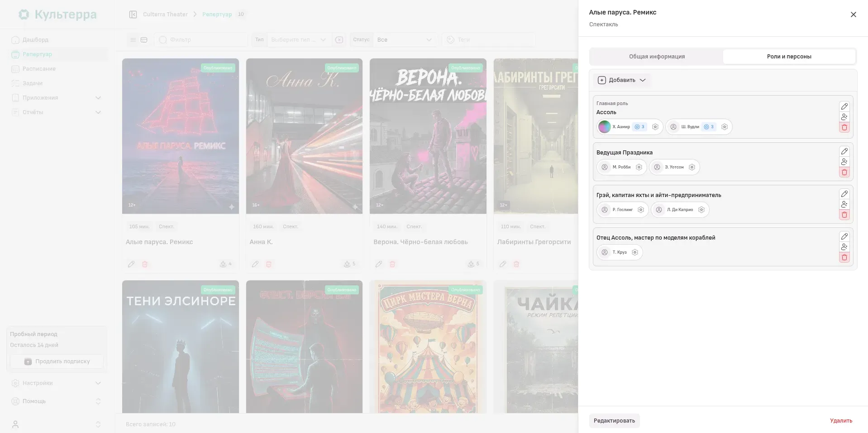Screen dimensions: 868x433
Task: Switch repertoire to list view
Action: point(133,40)
